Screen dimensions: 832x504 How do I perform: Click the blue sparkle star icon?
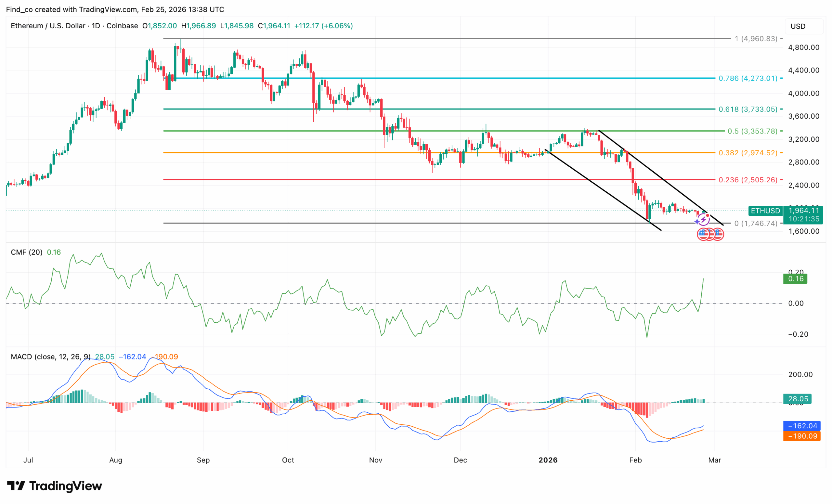tap(697, 222)
